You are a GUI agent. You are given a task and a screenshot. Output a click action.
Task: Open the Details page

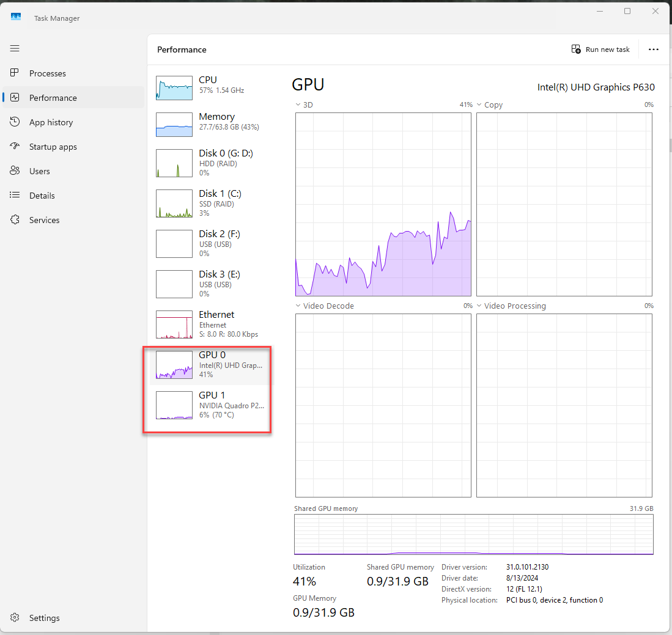tap(74, 196)
